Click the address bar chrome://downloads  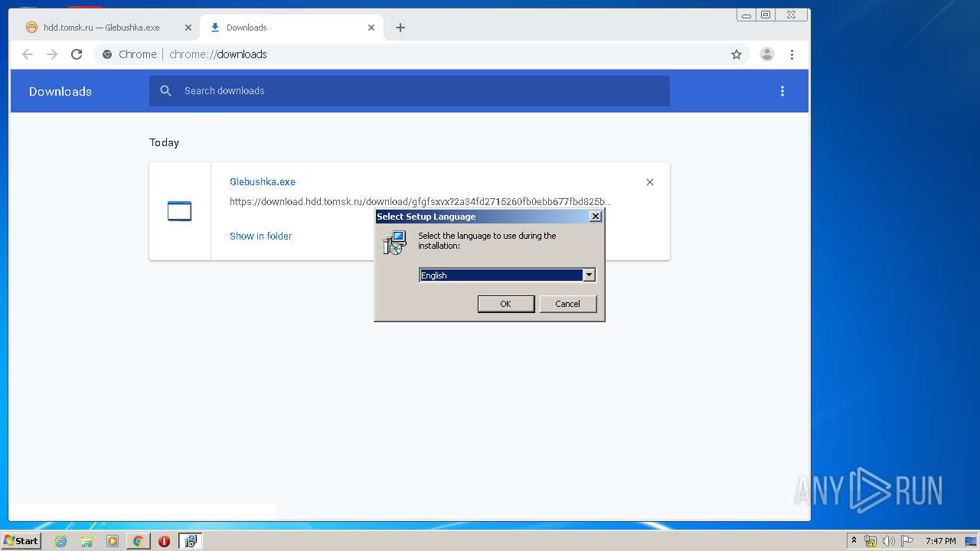(x=218, y=54)
